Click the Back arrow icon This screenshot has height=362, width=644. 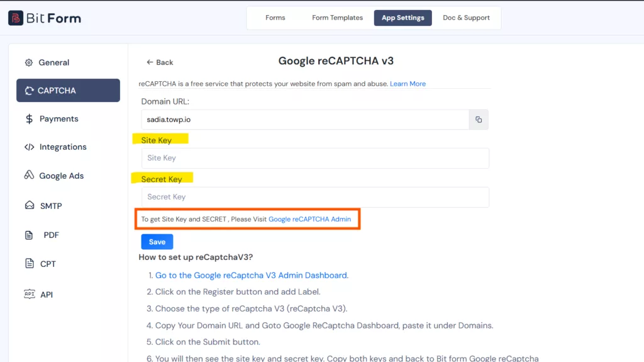coord(150,62)
